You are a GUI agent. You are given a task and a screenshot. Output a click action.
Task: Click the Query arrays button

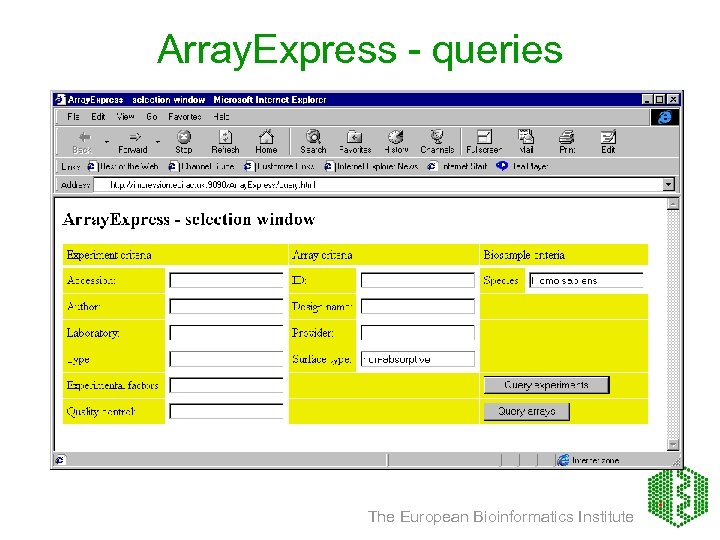527,411
